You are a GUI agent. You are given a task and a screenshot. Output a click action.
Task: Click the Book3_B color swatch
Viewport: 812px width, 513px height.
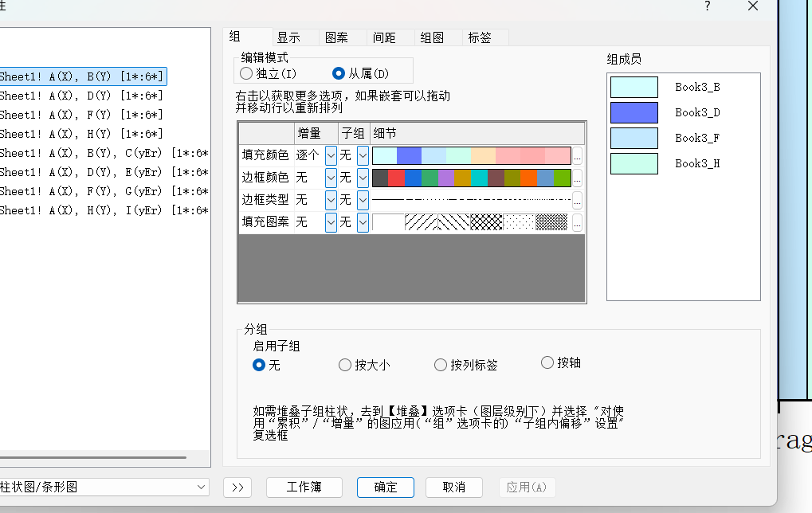(x=634, y=87)
